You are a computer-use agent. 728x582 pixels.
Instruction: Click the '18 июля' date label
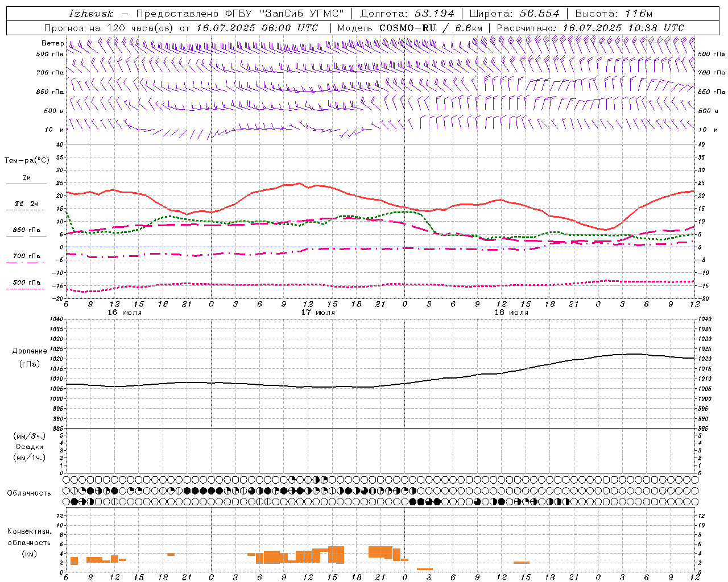[511, 313]
